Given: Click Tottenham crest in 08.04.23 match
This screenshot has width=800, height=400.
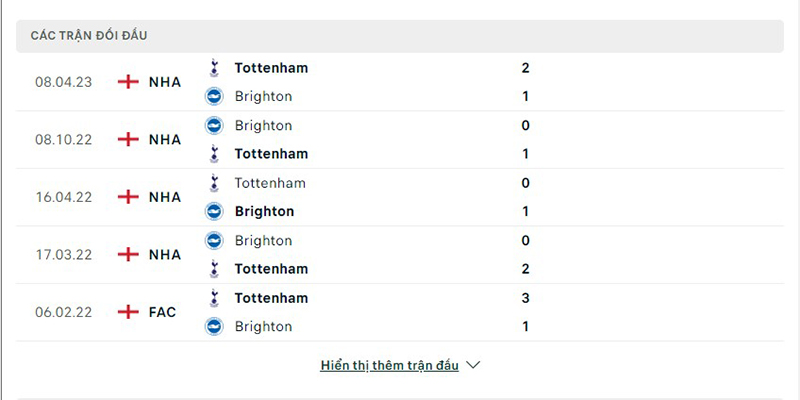Looking at the screenshot, I should click(213, 68).
